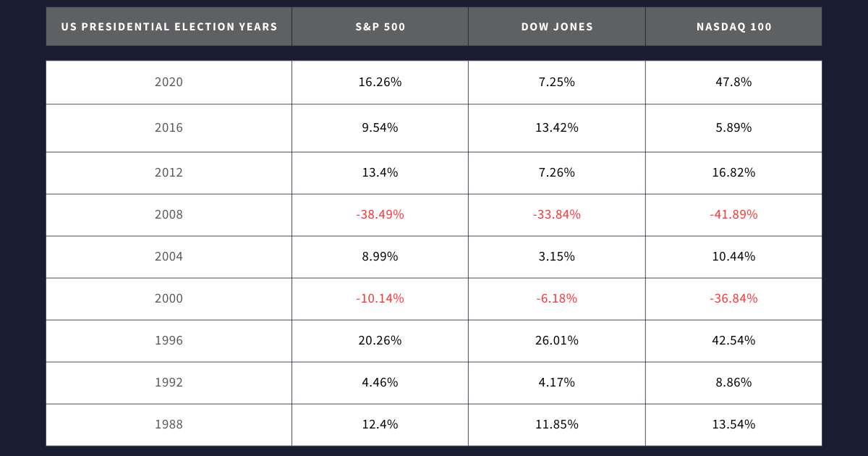Click the 47.8% Nasdaq 100 value
This screenshot has height=456, width=868.
click(x=733, y=83)
